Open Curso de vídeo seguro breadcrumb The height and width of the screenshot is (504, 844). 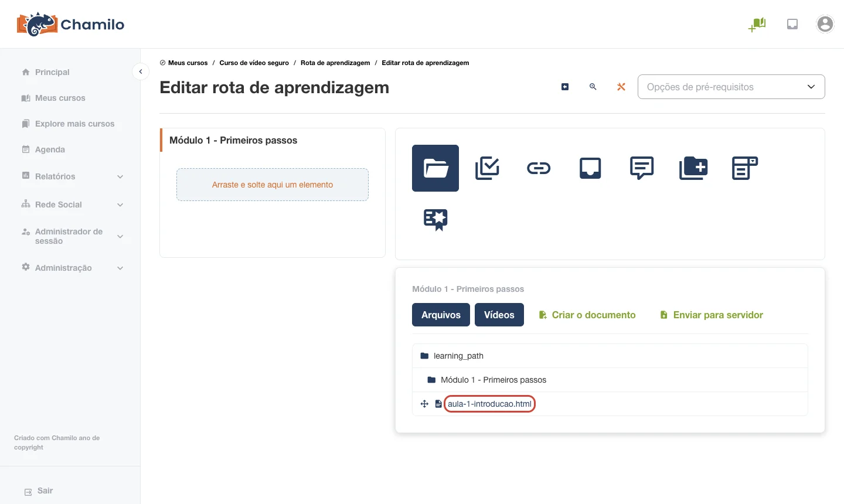point(254,63)
